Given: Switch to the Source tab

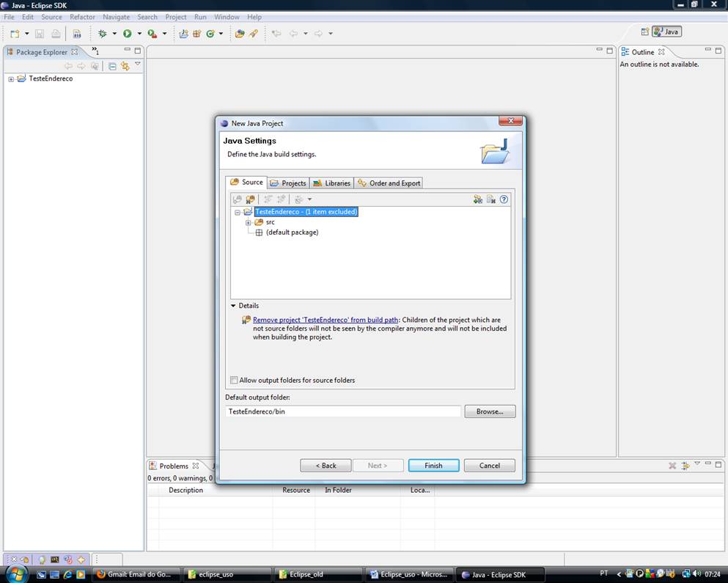Looking at the screenshot, I should (246, 182).
